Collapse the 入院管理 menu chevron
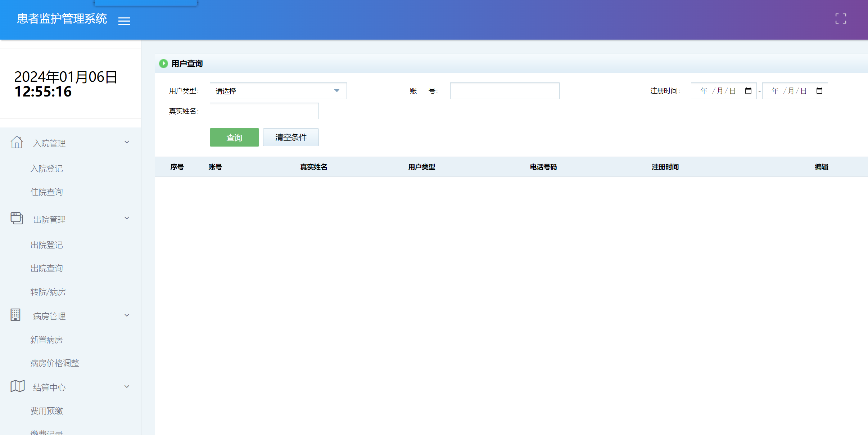 (x=127, y=142)
